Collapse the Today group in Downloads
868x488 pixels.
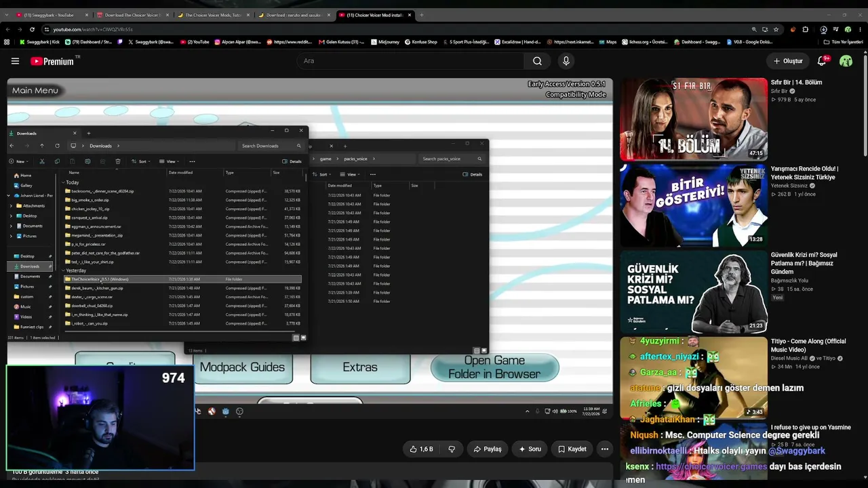tap(63, 182)
